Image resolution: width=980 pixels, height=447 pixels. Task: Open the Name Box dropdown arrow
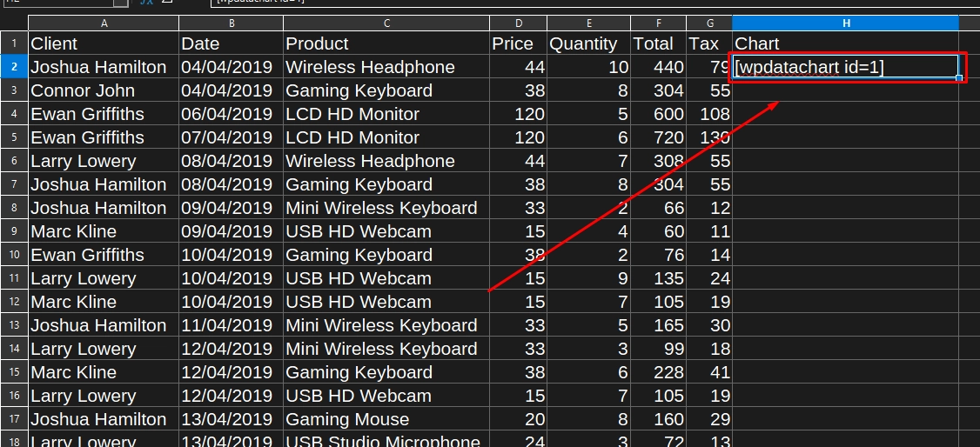pyautogui.click(x=121, y=3)
